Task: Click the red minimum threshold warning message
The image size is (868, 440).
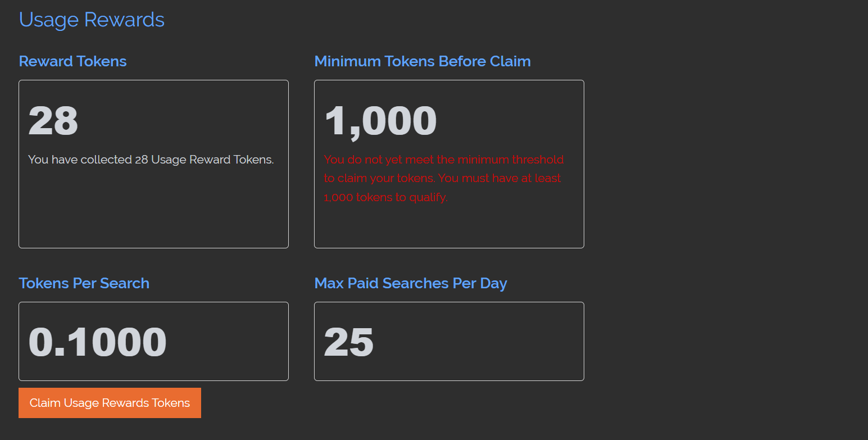Action: 444,178
